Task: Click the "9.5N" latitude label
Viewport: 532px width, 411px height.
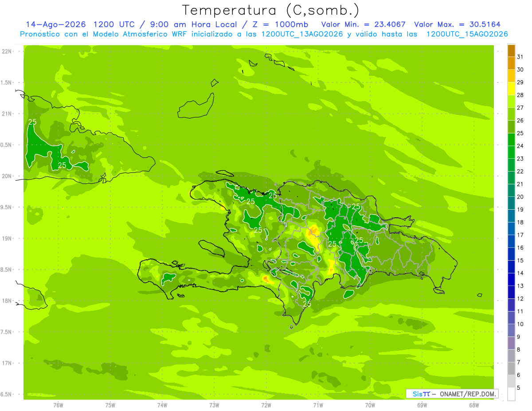Action: (6, 207)
